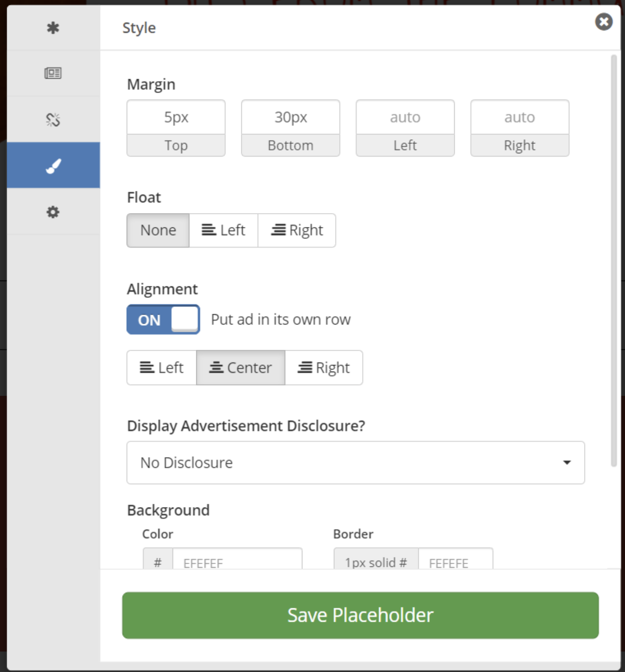625x672 pixels.
Task: Select the broken link sidebar icon
Action: pyautogui.click(x=53, y=120)
